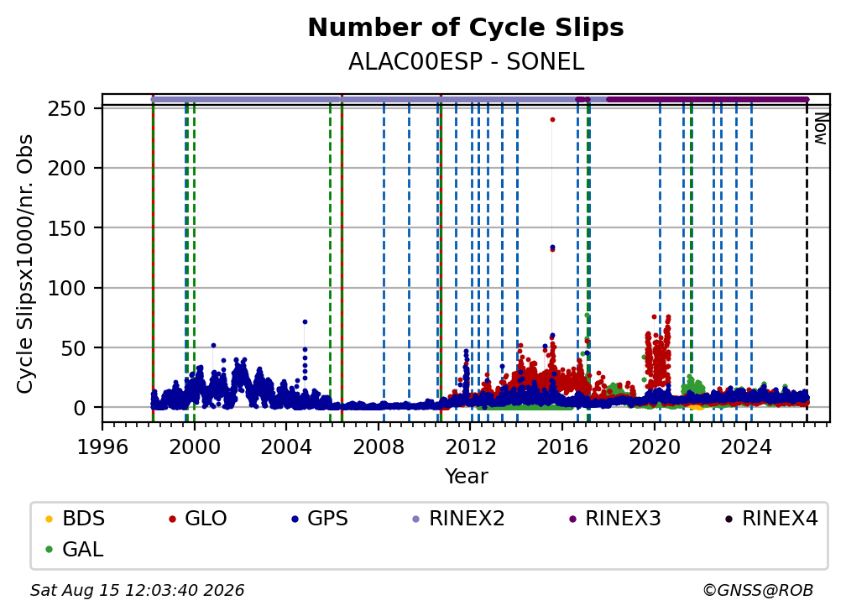Click the chart title 'Number of Cycle Slips'
Viewport: 846px width, 616px height.
point(466,27)
